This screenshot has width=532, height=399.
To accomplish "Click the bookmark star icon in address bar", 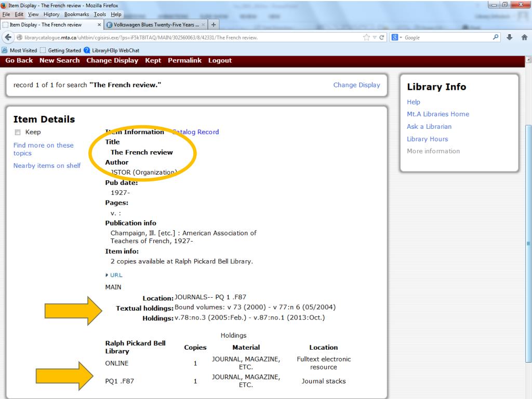I will point(366,37).
